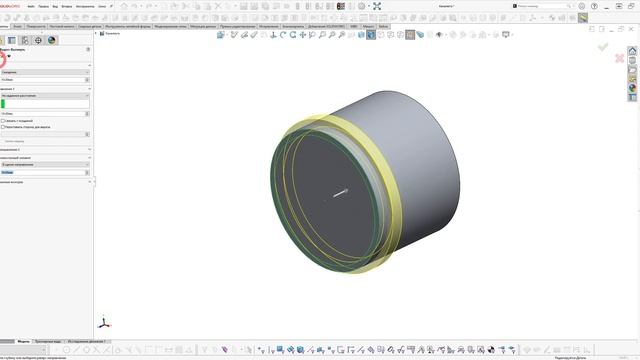Switch to the PropertyManager tab icon
Screen dimensions: 640x360
(x=11, y=40)
